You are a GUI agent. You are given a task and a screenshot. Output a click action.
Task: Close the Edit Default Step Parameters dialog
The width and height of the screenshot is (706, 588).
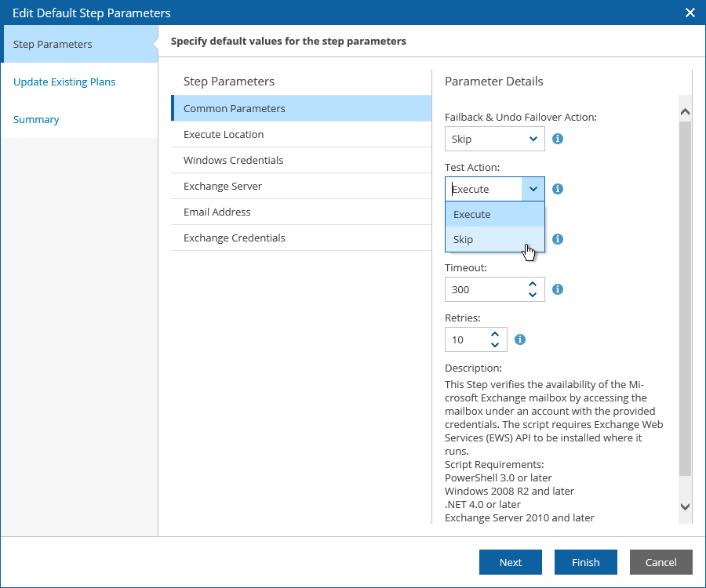click(690, 13)
